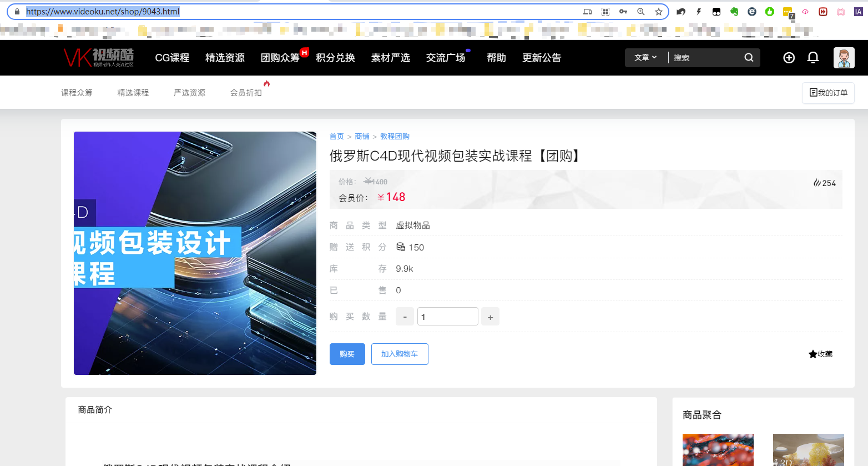
Task: Click the 教程团购 breadcrumb link
Action: click(395, 137)
